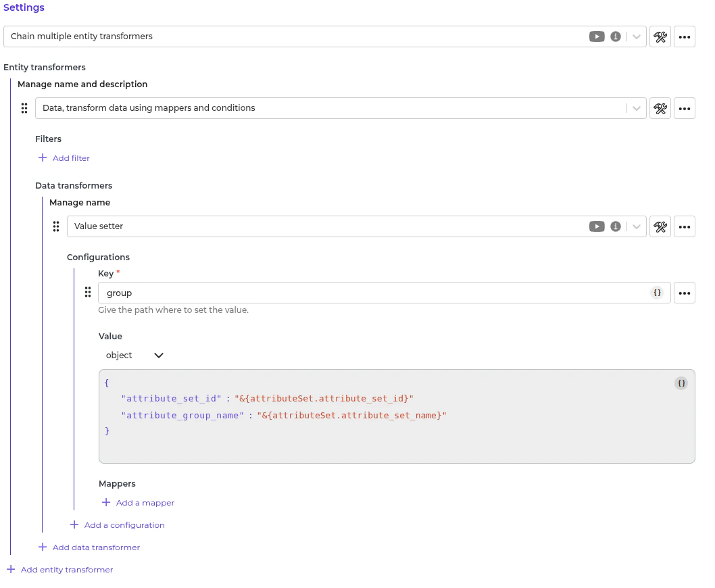Image resolution: width=715 pixels, height=588 pixels.
Task: Expand Data, transform data using mappers dropdown
Action: tap(636, 108)
